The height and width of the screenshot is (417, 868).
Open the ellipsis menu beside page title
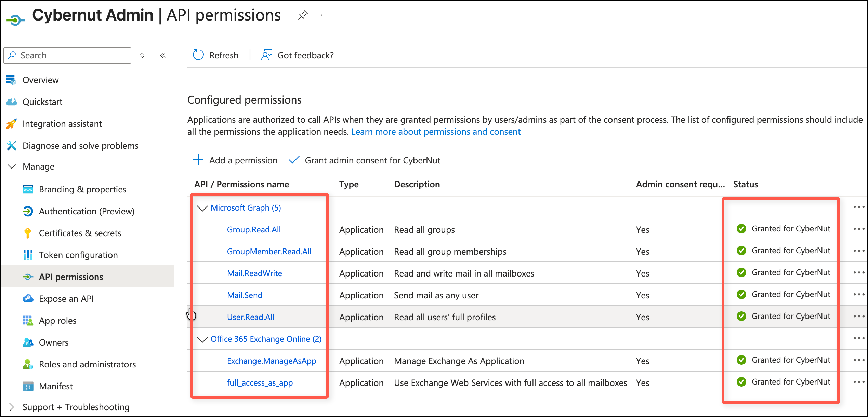[x=325, y=15]
